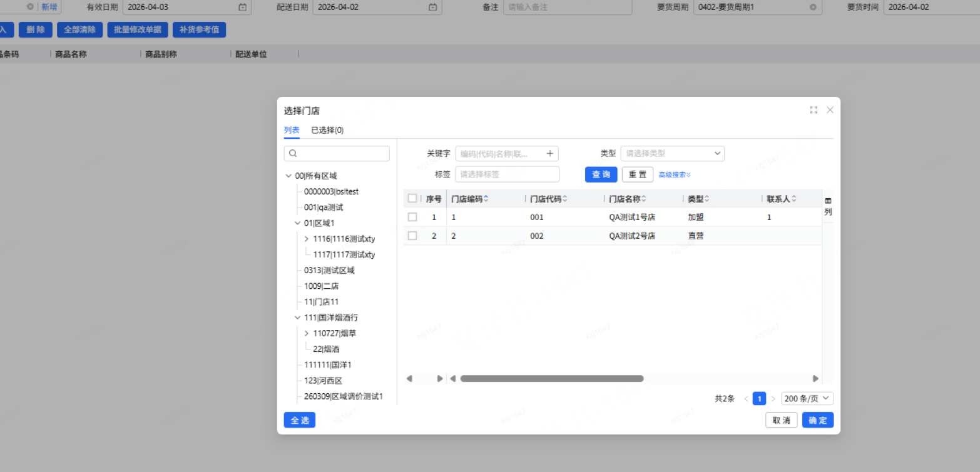Viewport: 980px width, 472px height.
Task: Clear the 要货周期 field with its clear icon
Action: tap(813, 7)
